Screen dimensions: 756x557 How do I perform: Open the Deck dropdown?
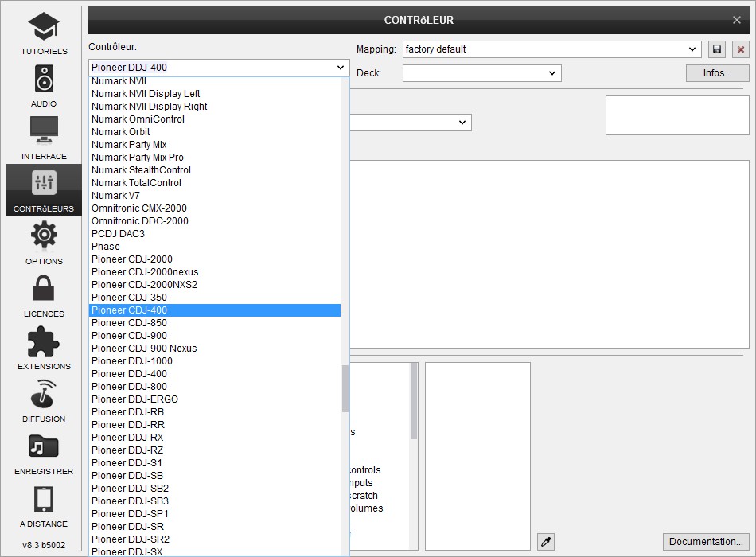[482, 73]
